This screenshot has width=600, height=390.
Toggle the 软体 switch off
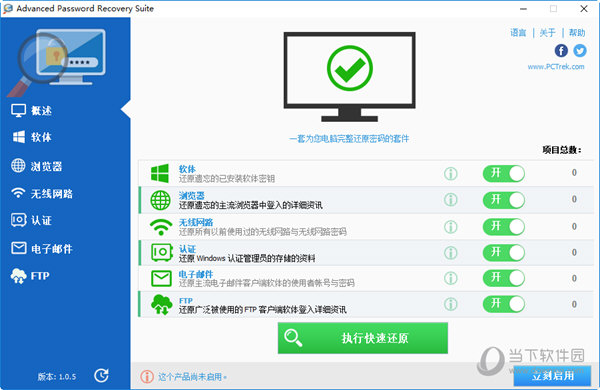pos(504,173)
